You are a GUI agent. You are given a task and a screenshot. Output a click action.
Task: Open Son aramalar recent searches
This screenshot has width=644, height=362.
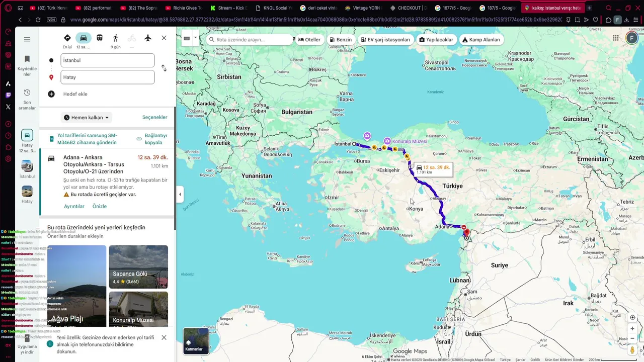27,100
